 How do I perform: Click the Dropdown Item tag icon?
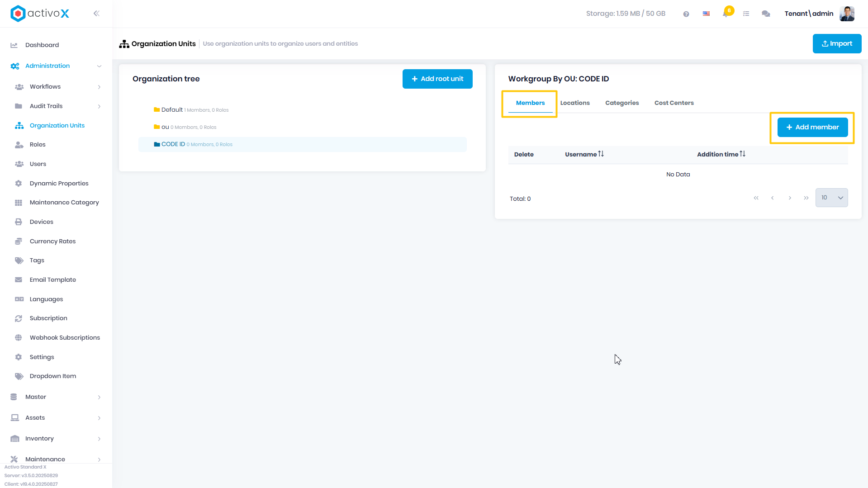(19, 376)
